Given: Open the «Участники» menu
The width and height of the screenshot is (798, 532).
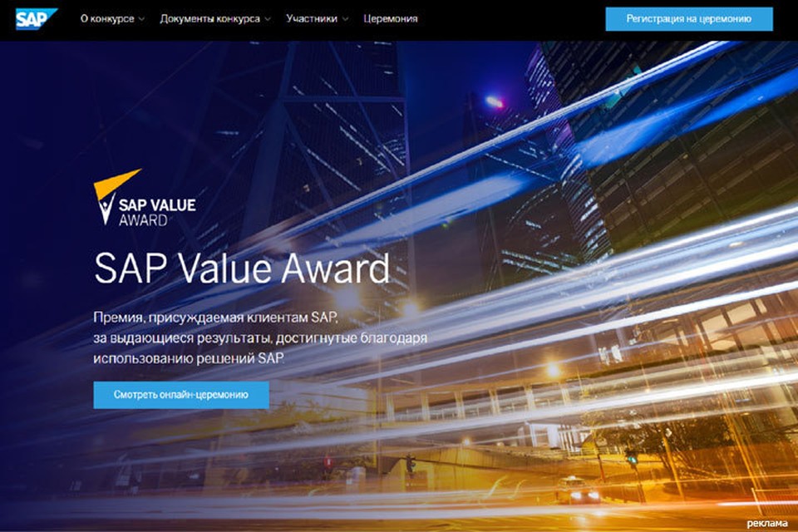Looking at the screenshot, I should click(x=312, y=19).
